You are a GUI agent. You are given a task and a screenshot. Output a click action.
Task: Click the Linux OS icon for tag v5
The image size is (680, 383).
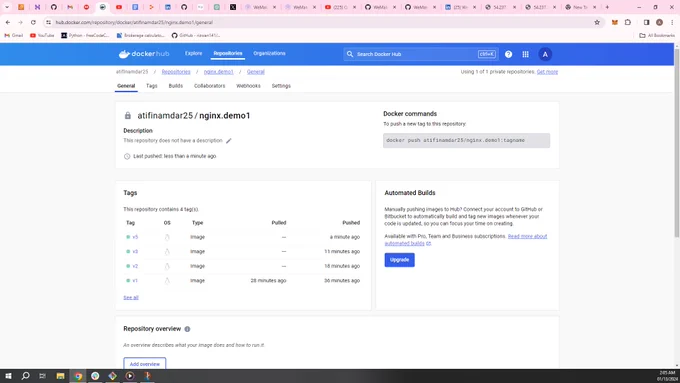click(x=167, y=237)
